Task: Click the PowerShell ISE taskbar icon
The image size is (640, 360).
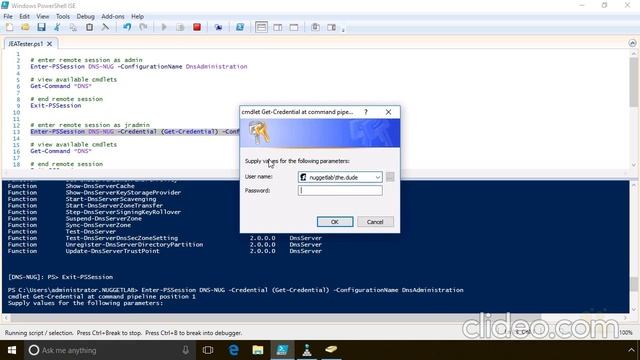Action: (282, 350)
